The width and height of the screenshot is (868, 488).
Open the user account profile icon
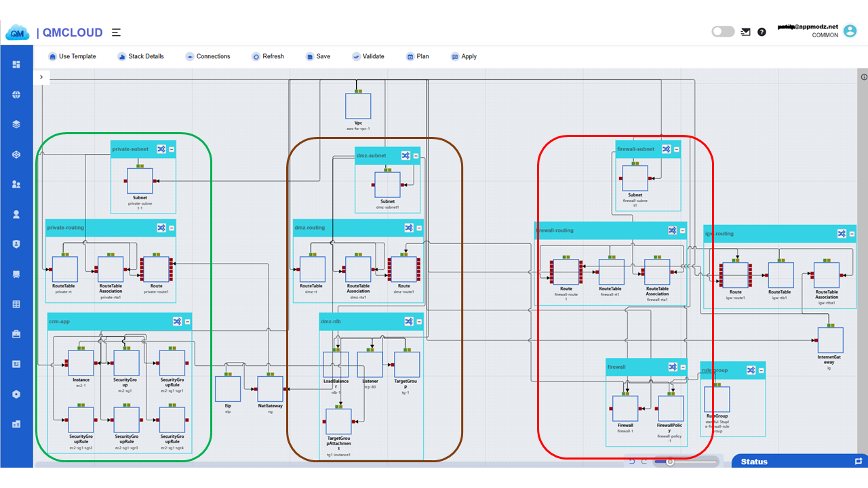point(850,30)
